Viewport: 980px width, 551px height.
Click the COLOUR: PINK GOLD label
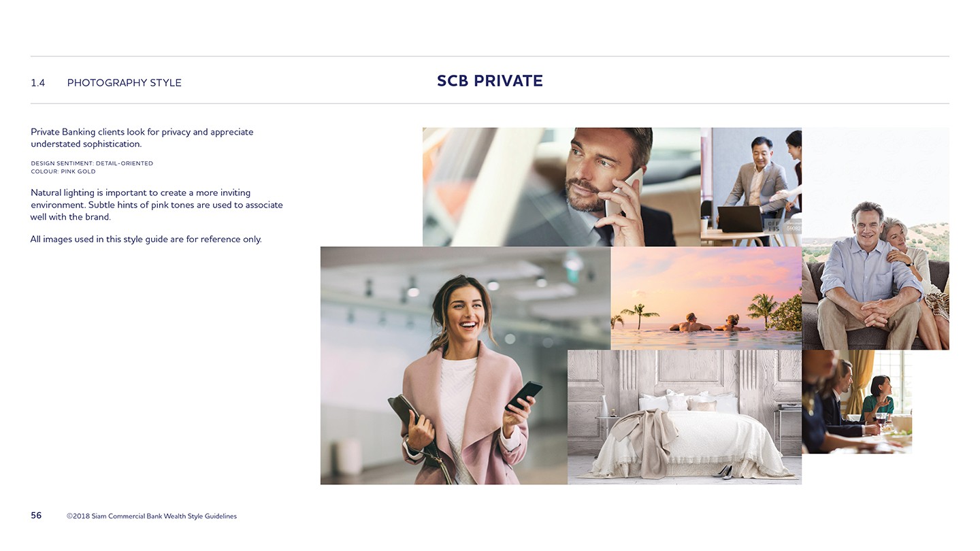(x=63, y=171)
